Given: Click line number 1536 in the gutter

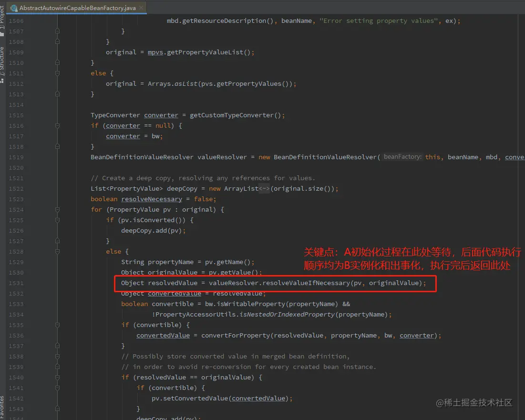Looking at the screenshot, I should pyautogui.click(x=16, y=336).
